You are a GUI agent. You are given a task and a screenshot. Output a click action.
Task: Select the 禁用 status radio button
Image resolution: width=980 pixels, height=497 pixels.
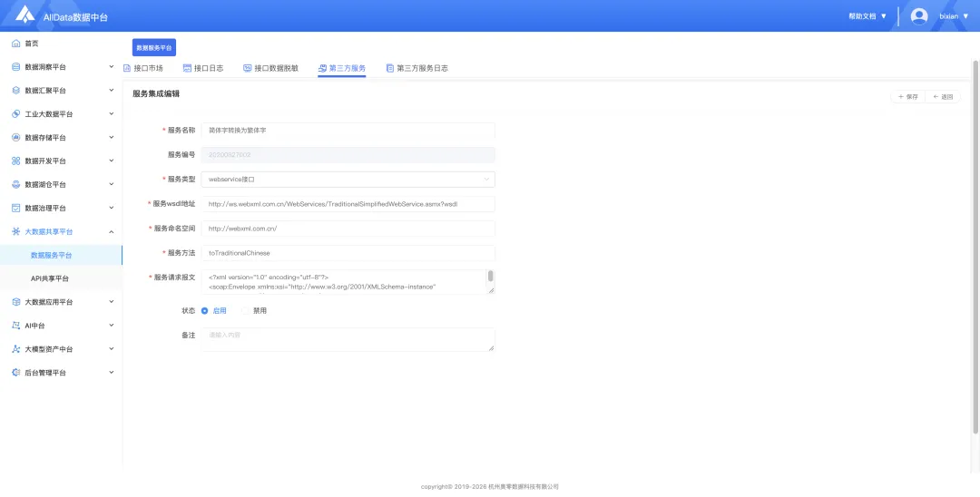pyautogui.click(x=245, y=311)
